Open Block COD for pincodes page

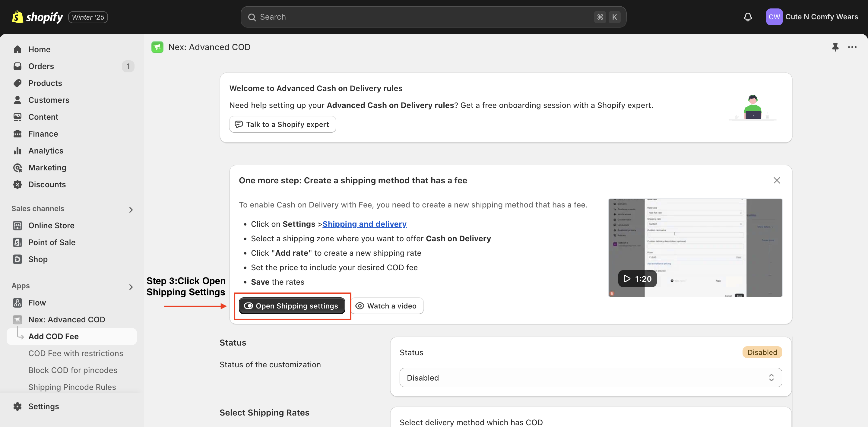coord(72,370)
